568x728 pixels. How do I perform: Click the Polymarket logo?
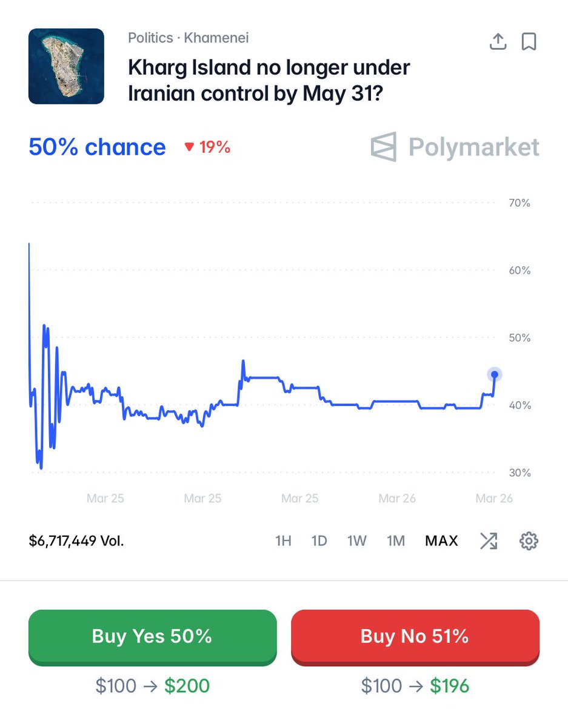pyautogui.click(x=455, y=147)
